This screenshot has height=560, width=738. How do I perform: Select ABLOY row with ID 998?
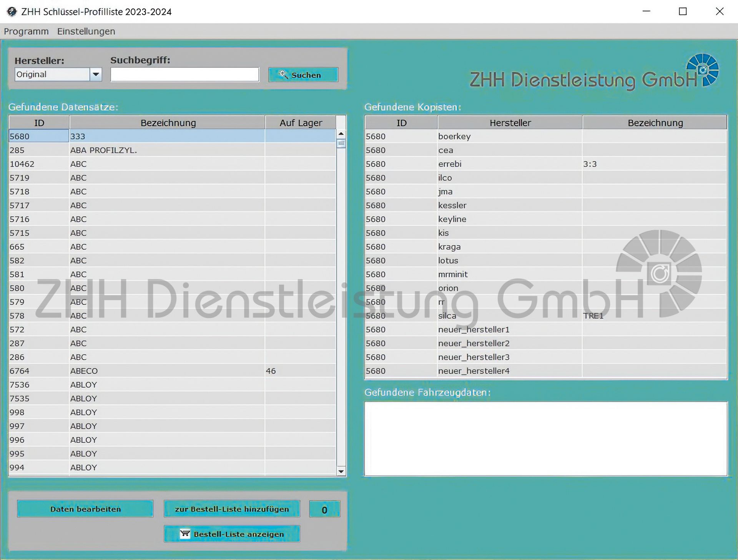(173, 412)
